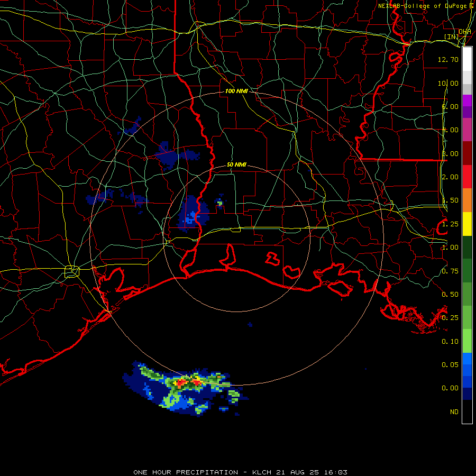Click the yellow highway loop around Houston
Viewport: 476px width, 476px height.
click(x=72, y=272)
